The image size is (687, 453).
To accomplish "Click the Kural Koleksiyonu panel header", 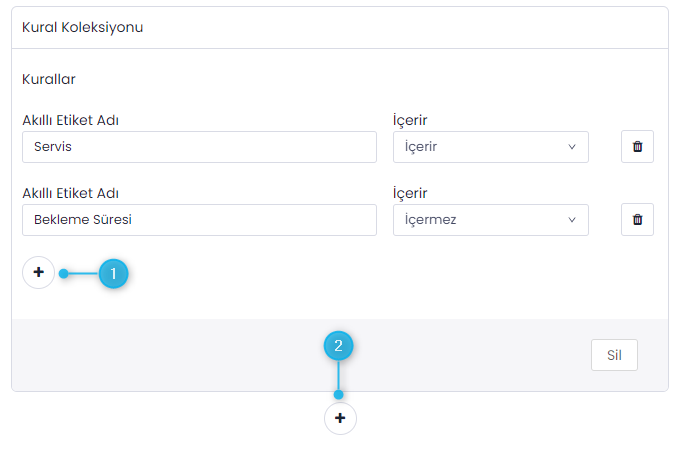I will pyautogui.click(x=82, y=27).
